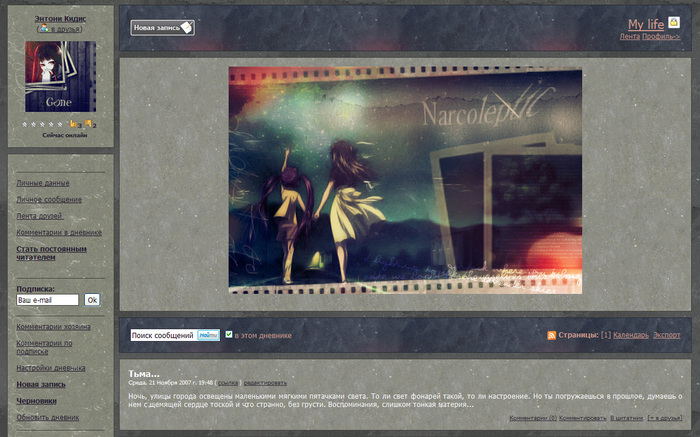Open the 'Календарь' link
This screenshot has height=437, width=700.
point(631,335)
